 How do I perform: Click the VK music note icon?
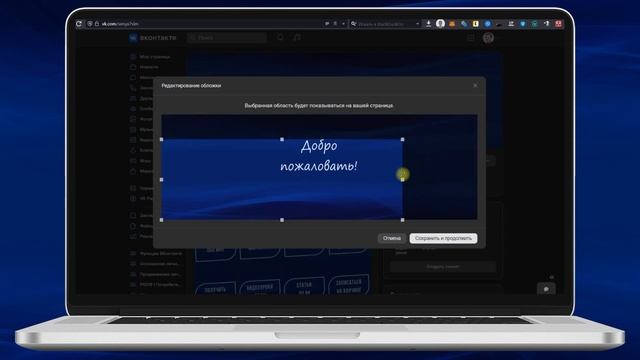coord(297,38)
